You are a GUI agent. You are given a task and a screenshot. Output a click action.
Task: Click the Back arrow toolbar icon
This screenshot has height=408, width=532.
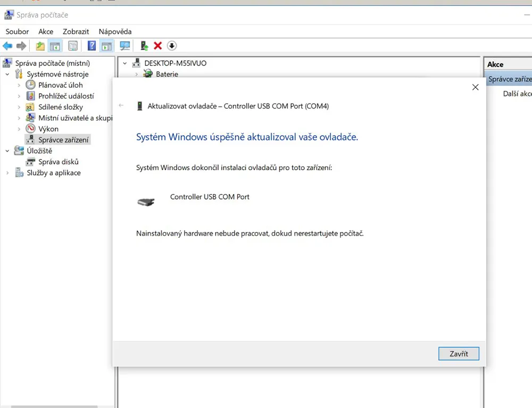click(x=7, y=46)
